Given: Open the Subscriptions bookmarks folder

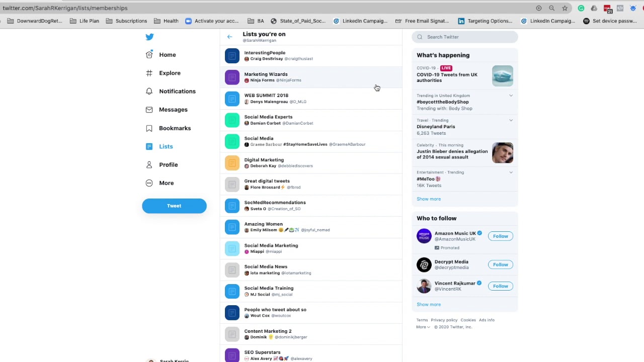Looking at the screenshot, I should tap(126, 21).
